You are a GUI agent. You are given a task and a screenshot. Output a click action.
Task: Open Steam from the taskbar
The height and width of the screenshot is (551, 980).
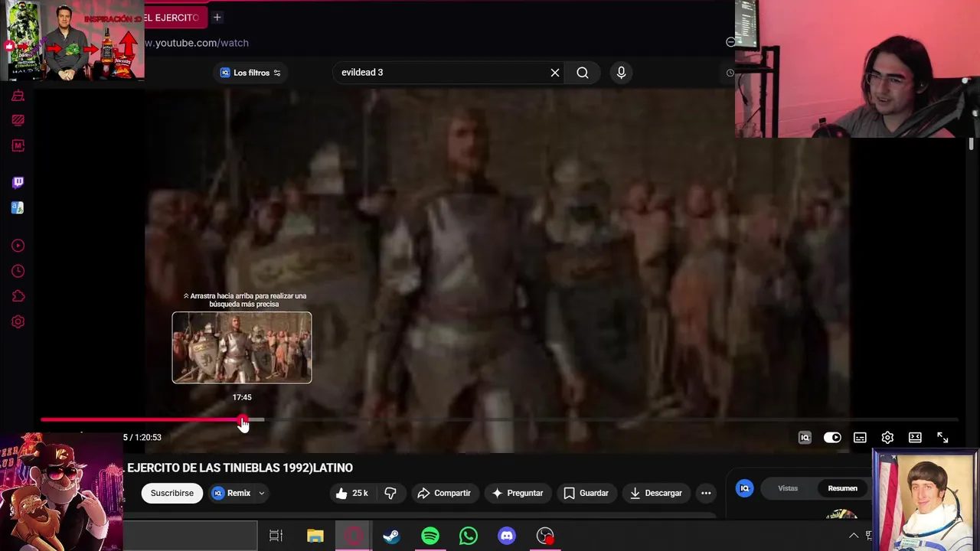pyautogui.click(x=391, y=536)
